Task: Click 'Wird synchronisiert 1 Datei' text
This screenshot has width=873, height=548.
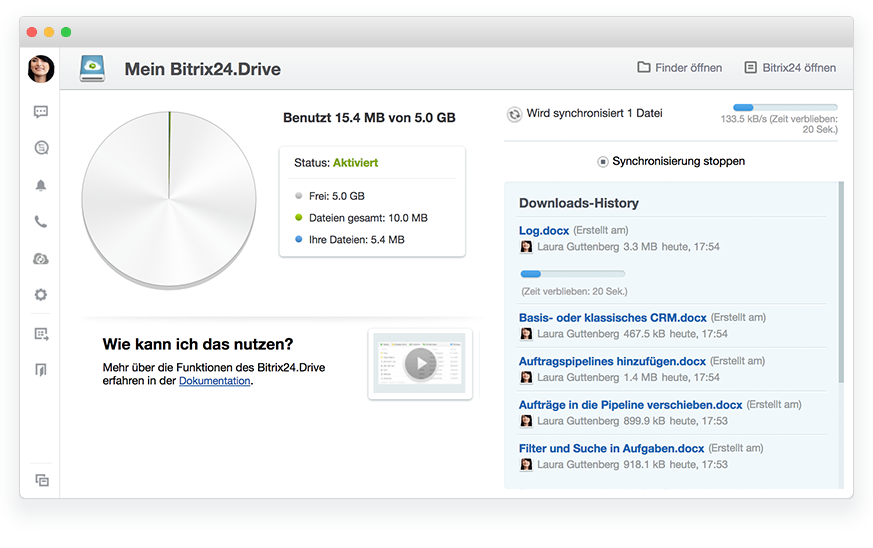Action: (594, 113)
